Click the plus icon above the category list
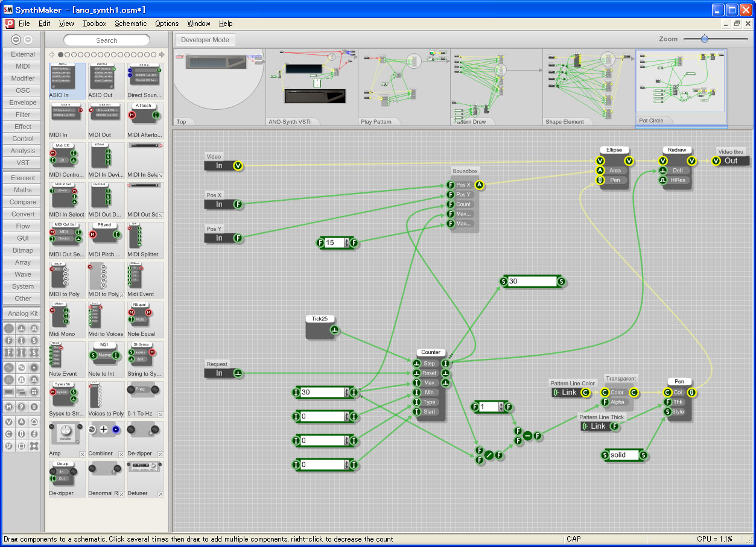This screenshot has width=756, height=547. pos(16,39)
